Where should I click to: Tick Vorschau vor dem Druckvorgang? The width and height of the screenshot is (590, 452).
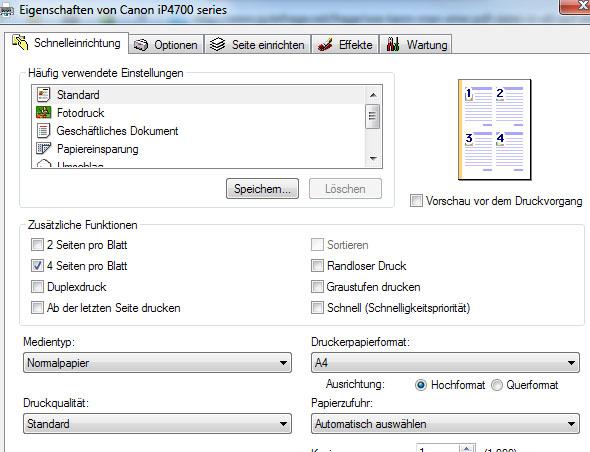coord(416,201)
